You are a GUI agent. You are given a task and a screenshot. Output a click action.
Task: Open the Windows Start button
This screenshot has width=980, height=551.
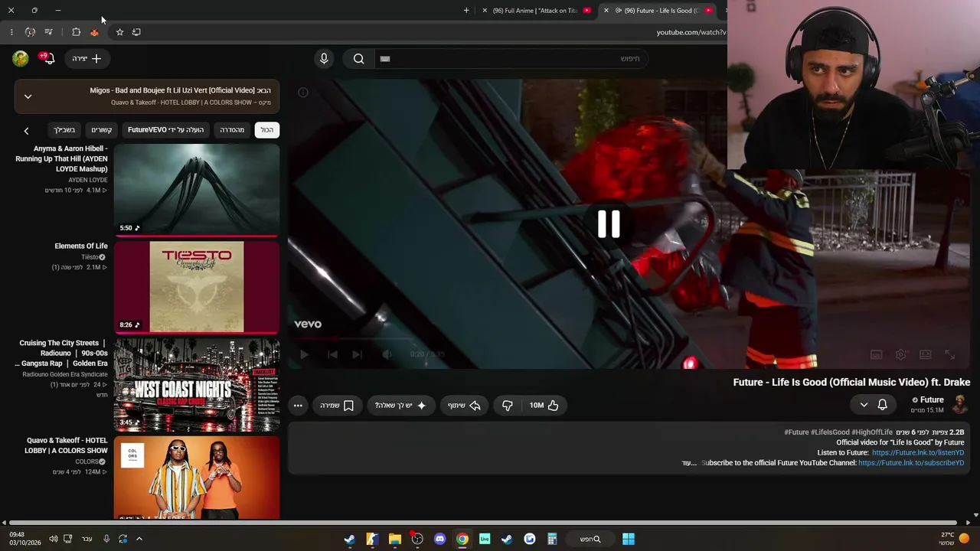pyautogui.click(x=628, y=539)
